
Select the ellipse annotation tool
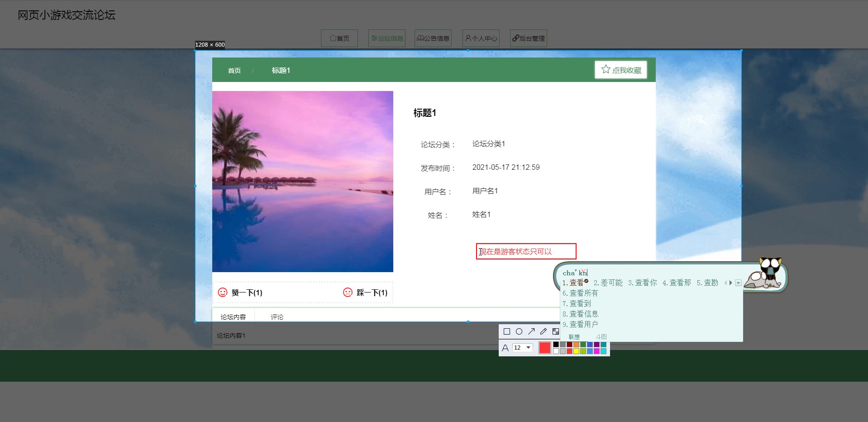pyautogui.click(x=519, y=331)
